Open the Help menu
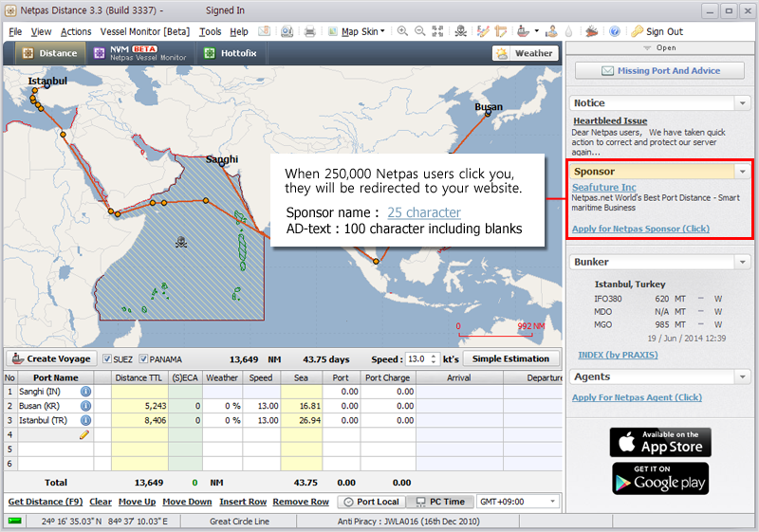The image size is (759, 532). pos(239,31)
